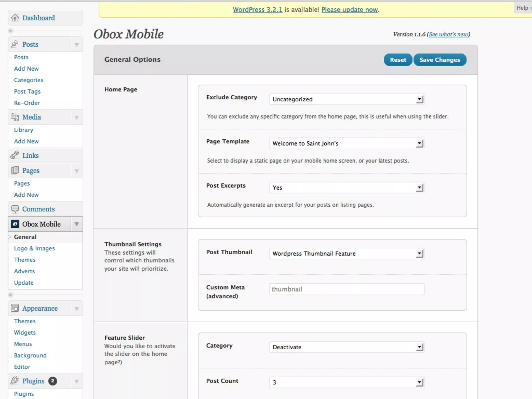532x399 pixels.
Task: Open the Post Thumbnail dropdown
Action: tap(347, 254)
